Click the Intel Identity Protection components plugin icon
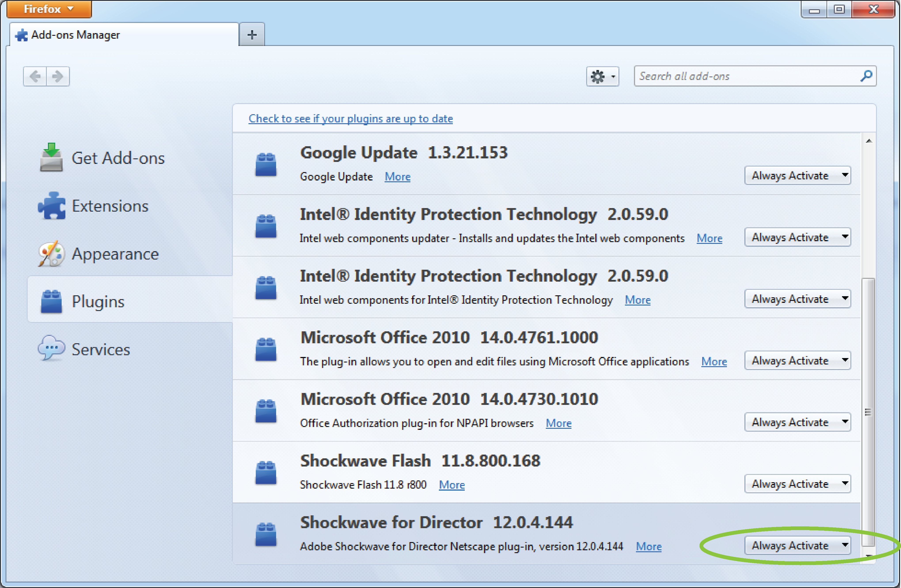The height and width of the screenshot is (588, 901). tap(266, 288)
